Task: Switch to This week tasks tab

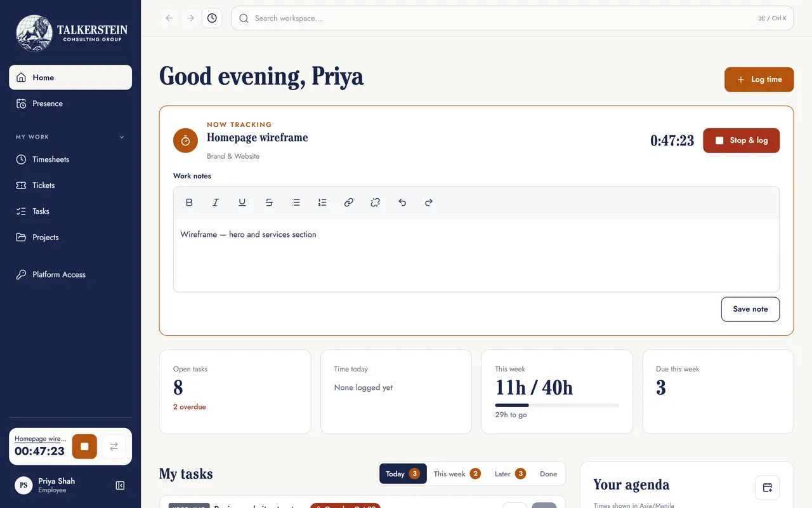Action: click(x=457, y=474)
